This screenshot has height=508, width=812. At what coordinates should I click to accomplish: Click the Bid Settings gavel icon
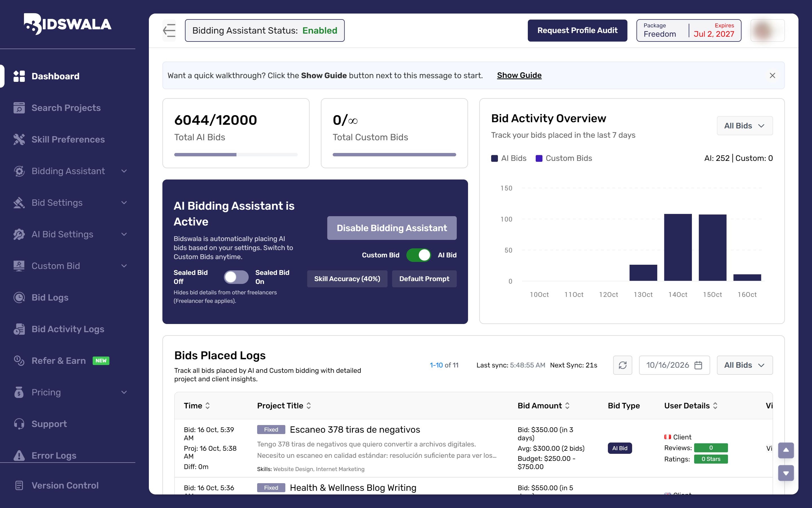(x=19, y=203)
